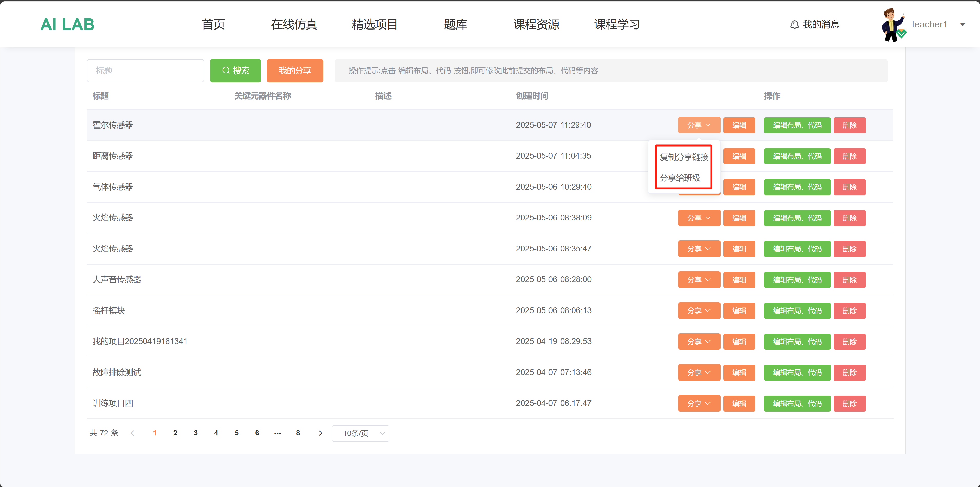Click the AI LAB logo

click(67, 25)
